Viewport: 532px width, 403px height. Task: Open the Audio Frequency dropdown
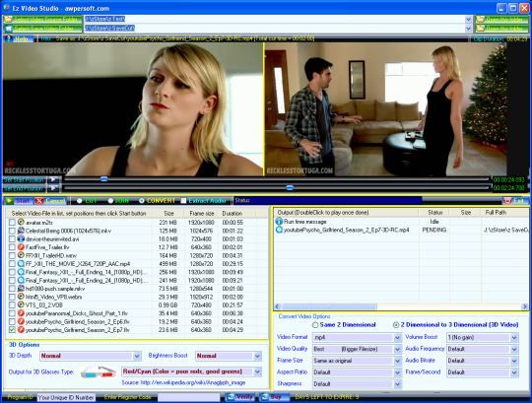click(x=514, y=349)
